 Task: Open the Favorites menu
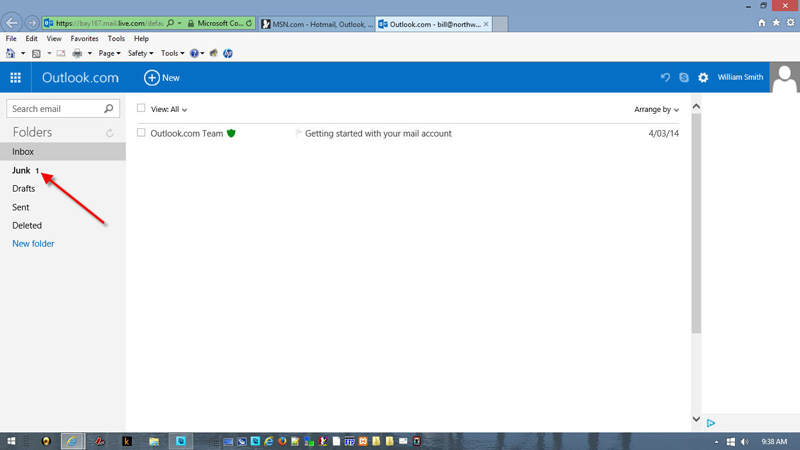pyautogui.click(x=84, y=38)
